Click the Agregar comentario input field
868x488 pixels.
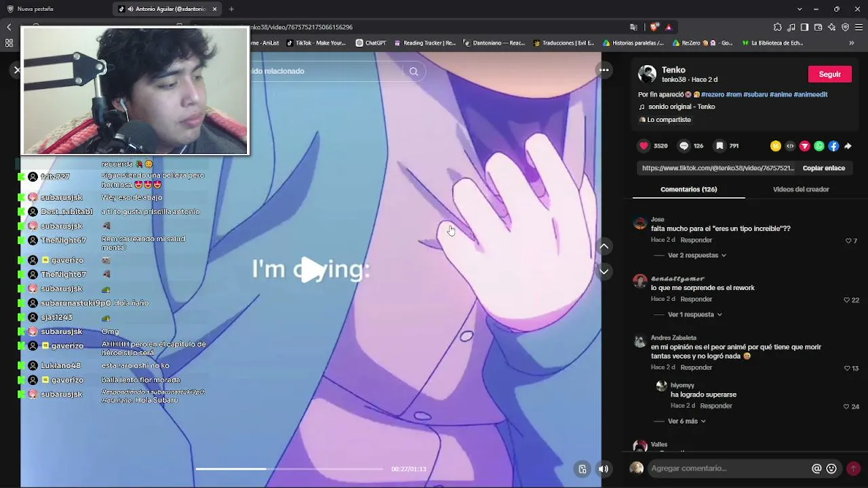pyautogui.click(x=729, y=468)
